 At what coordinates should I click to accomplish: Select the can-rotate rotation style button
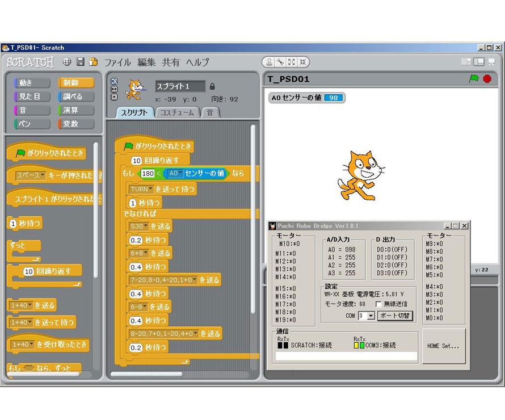(114, 81)
